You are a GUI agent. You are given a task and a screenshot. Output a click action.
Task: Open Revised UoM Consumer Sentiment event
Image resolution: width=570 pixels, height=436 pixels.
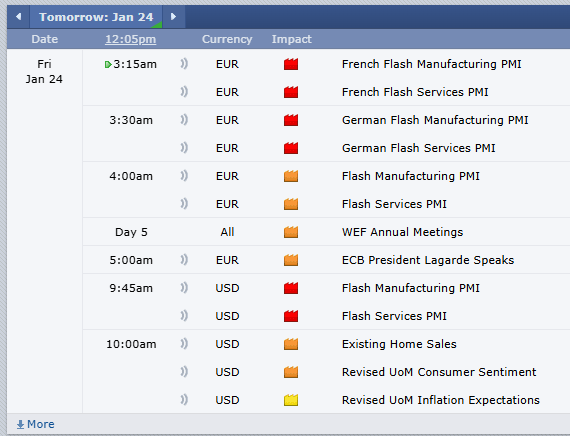[x=439, y=372]
